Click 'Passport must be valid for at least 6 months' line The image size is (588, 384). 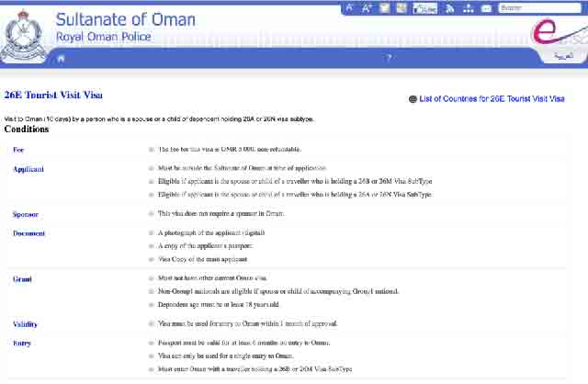tap(243, 343)
